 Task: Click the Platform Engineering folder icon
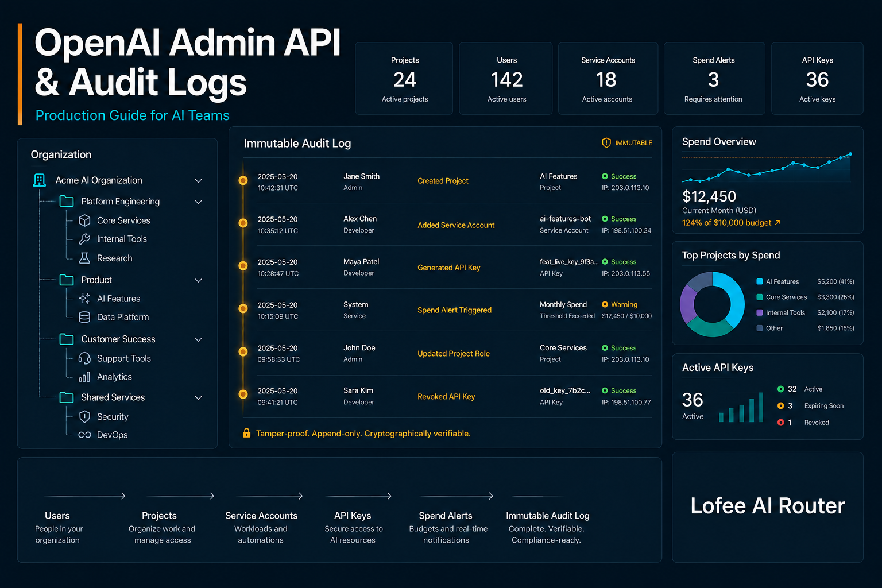[67, 202]
